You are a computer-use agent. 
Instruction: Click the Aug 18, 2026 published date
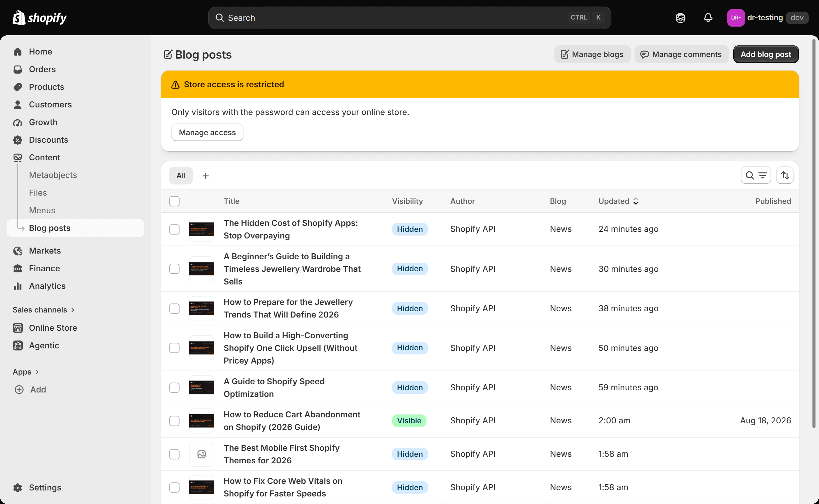click(765, 421)
